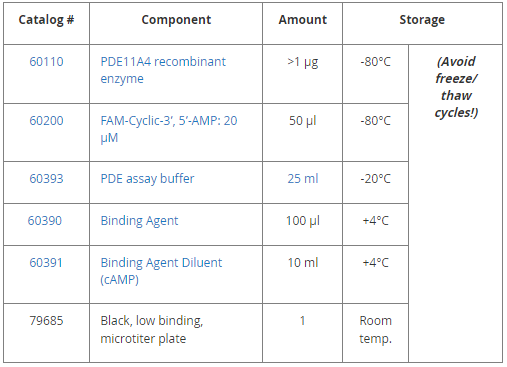Open catalog number 60110 link
The height and width of the screenshot is (367, 507).
click(46, 62)
